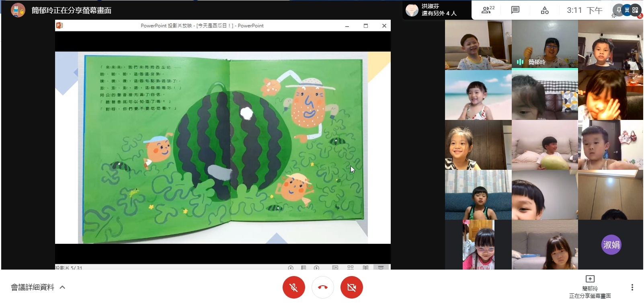Leave the call with the hang-up button

click(x=323, y=287)
